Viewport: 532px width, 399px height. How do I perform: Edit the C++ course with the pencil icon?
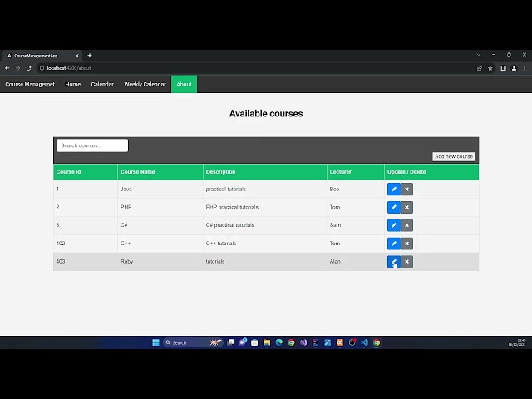[x=393, y=244]
